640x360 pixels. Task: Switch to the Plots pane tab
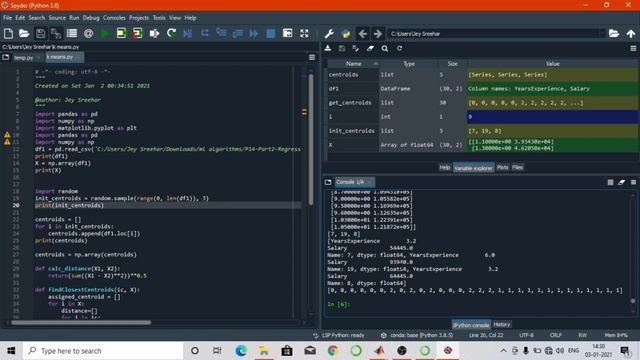pyautogui.click(x=502, y=167)
